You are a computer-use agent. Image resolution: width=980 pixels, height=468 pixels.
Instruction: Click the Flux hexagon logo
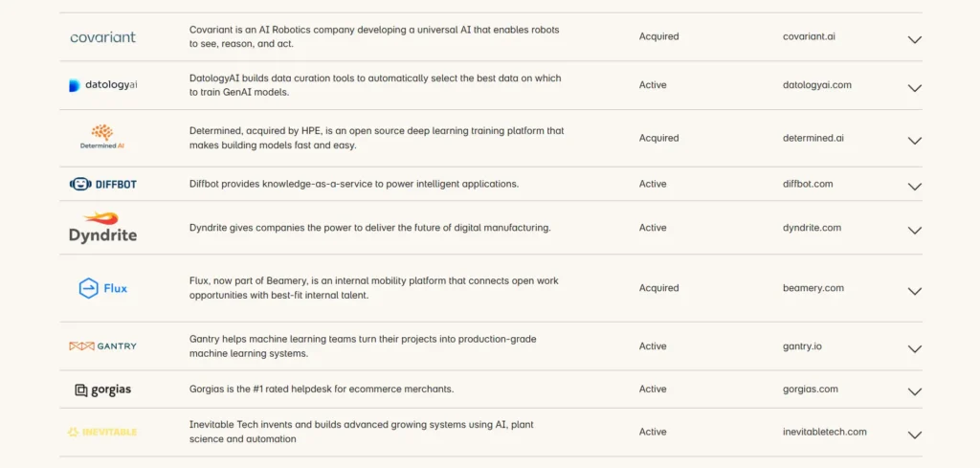click(x=102, y=288)
